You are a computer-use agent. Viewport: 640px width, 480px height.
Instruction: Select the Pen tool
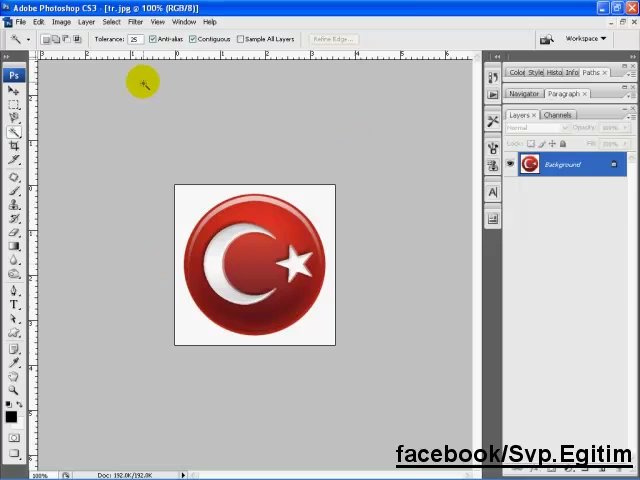pyautogui.click(x=13, y=291)
